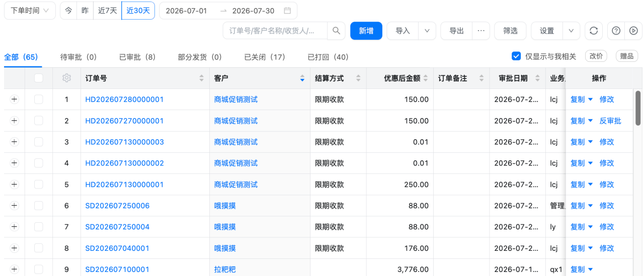This screenshot has height=276, width=644.
Task: Sort by 审批日期 column sort arrows
Action: tap(536, 78)
